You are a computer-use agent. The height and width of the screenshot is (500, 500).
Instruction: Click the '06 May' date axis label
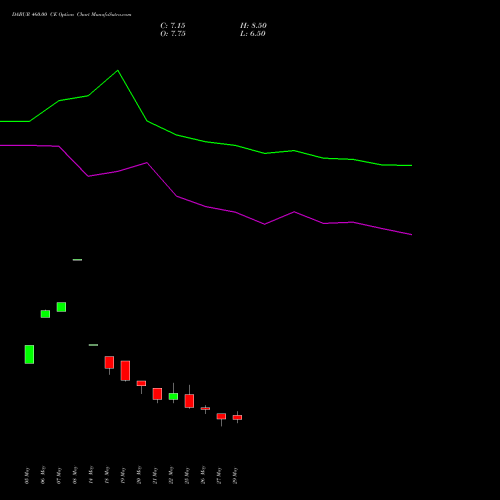(x=43, y=476)
